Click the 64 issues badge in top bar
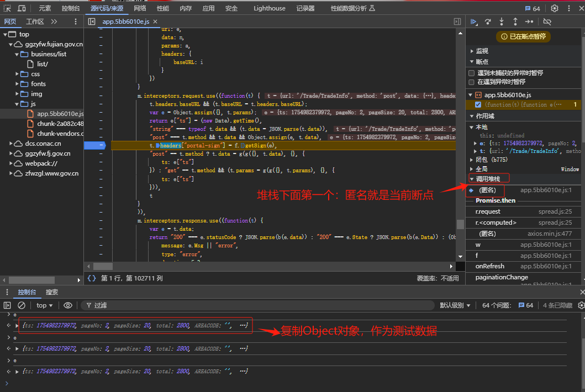The height and width of the screenshot is (392, 585). click(533, 9)
